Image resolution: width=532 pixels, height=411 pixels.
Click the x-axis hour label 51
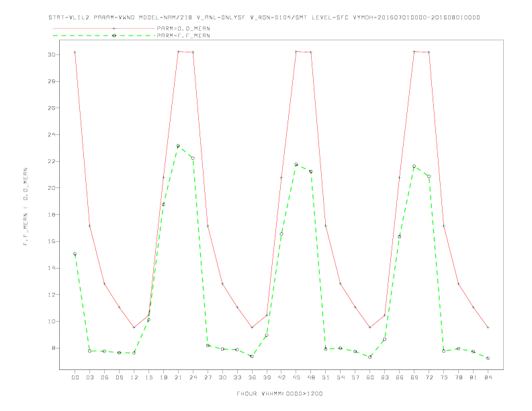[326, 377]
